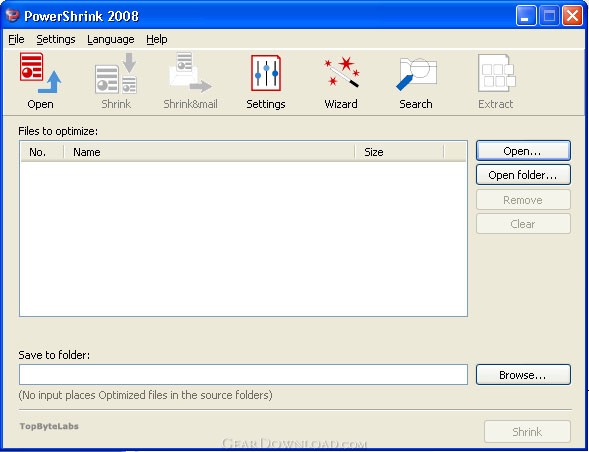Image resolution: width=589 pixels, height=452 pixels.
Task: Open the Help menu
Action: tap(157, 39)
